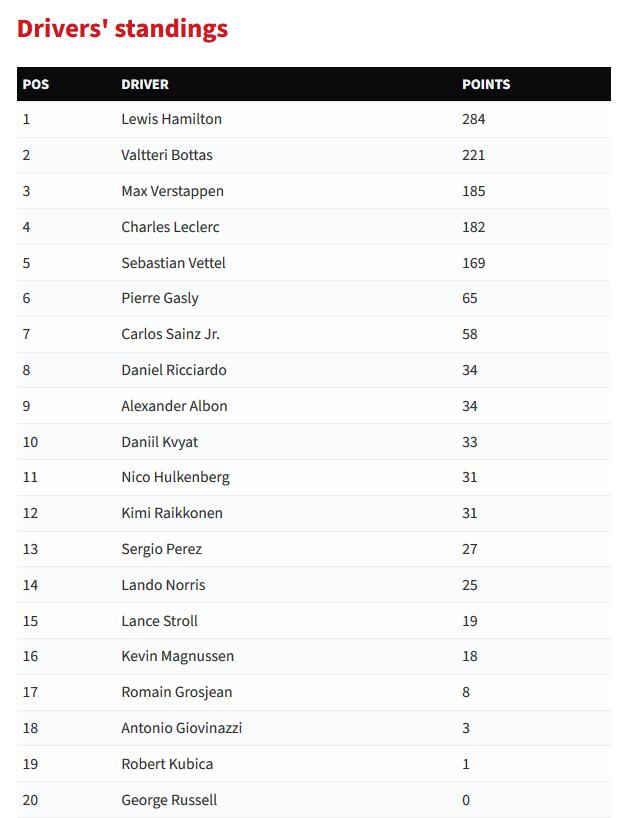Viewport: 630px width, 818px height.
Task: Click the POINTS column header
Action: 486,85
